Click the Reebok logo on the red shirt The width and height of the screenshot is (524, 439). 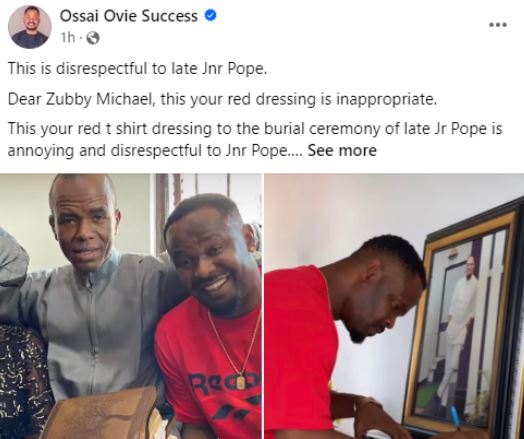coord(225,381)
